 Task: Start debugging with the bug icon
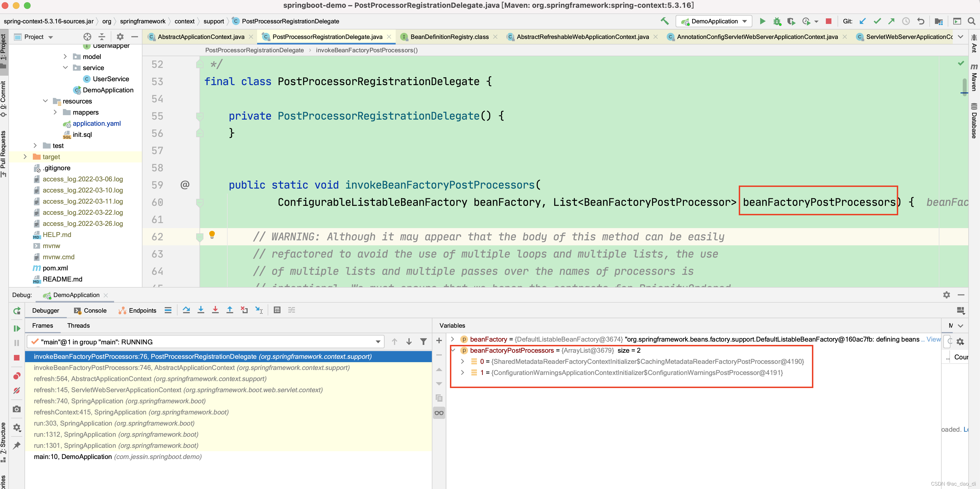click(777, 21)
